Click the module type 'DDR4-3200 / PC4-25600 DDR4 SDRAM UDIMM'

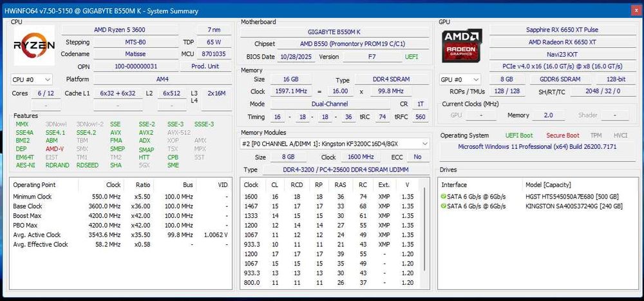[x=345, y=170]
